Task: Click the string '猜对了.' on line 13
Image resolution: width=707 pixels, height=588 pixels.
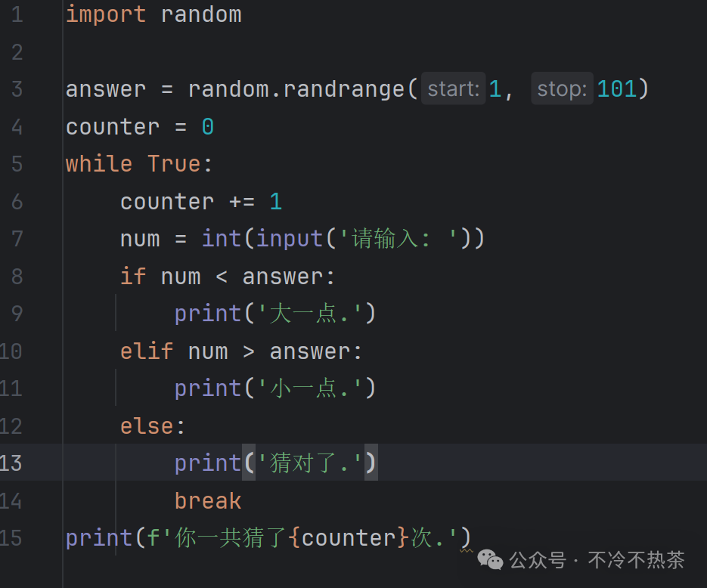Action: pos(309,463)
